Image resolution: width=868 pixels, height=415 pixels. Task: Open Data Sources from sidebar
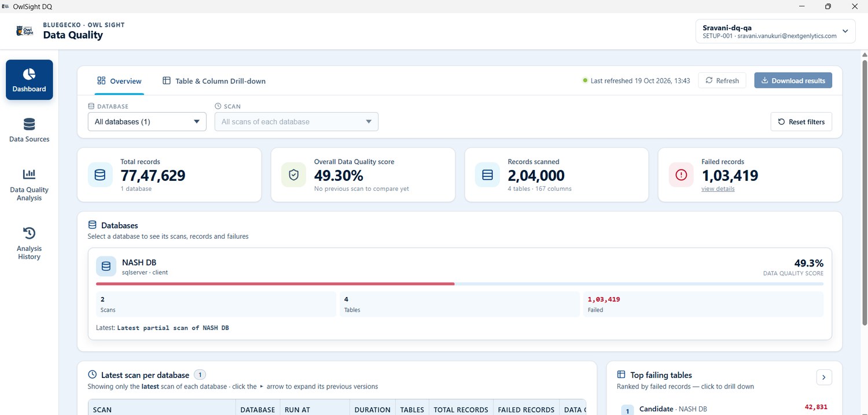pos(30,130)
